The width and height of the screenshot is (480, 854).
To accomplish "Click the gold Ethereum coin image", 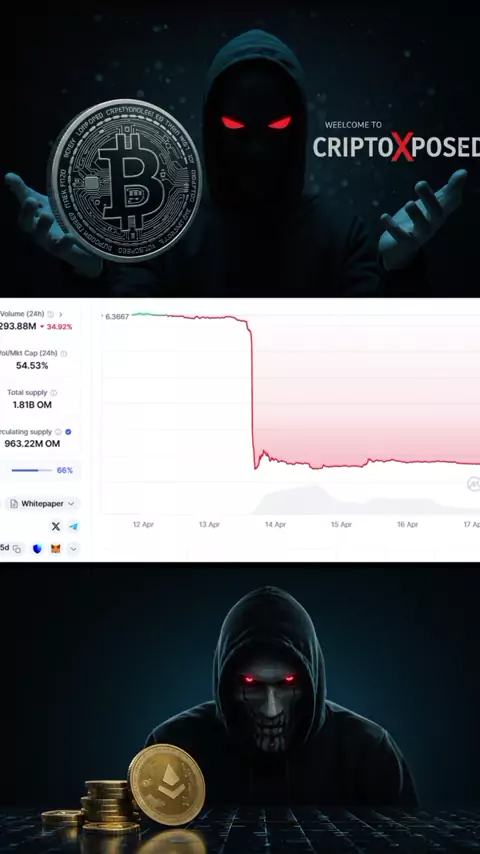I will pyautogui.click(x=166, y=784).
